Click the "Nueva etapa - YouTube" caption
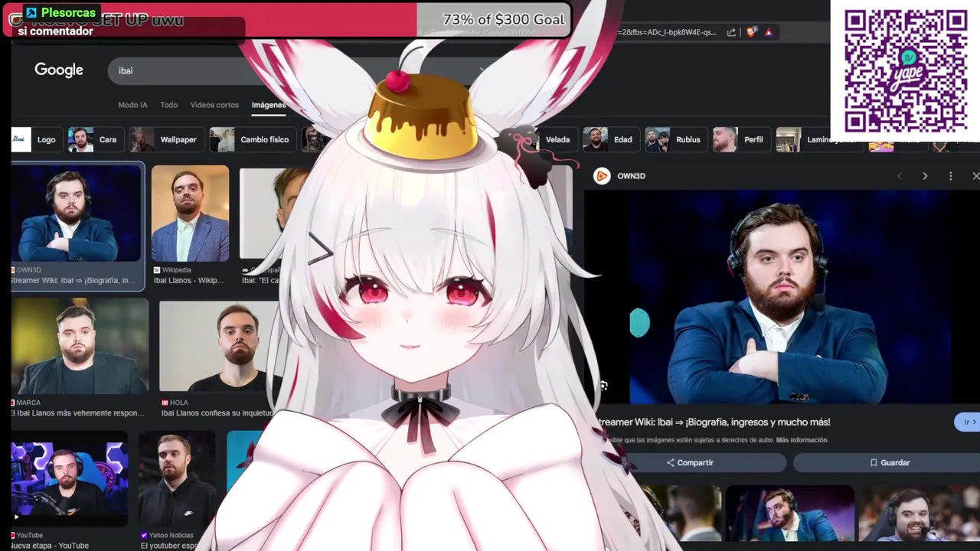This screenshot has height=551, width=980. 51,546
